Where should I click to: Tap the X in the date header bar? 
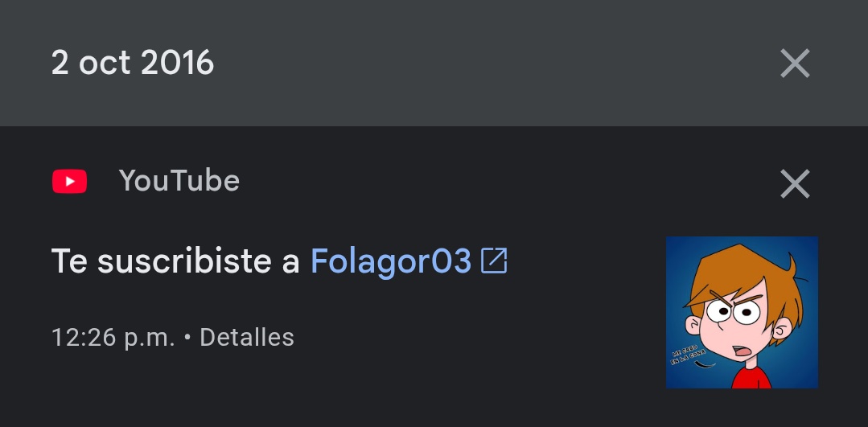795,63
